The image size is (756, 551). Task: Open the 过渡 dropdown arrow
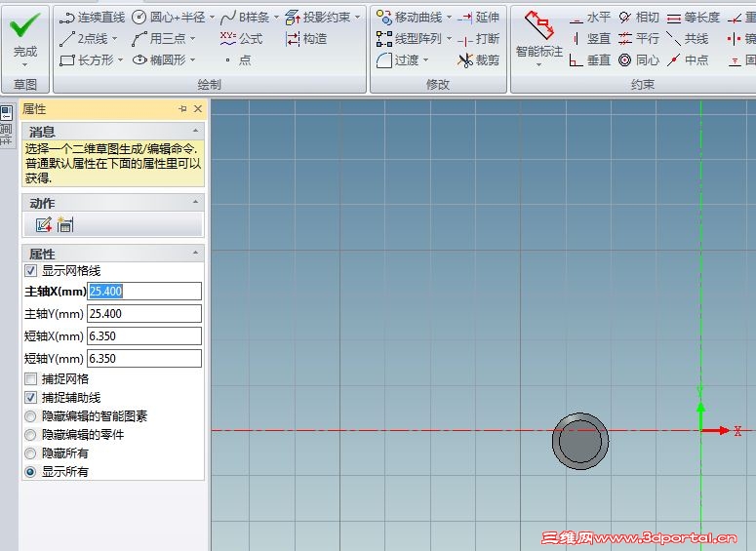pos(425,59)
